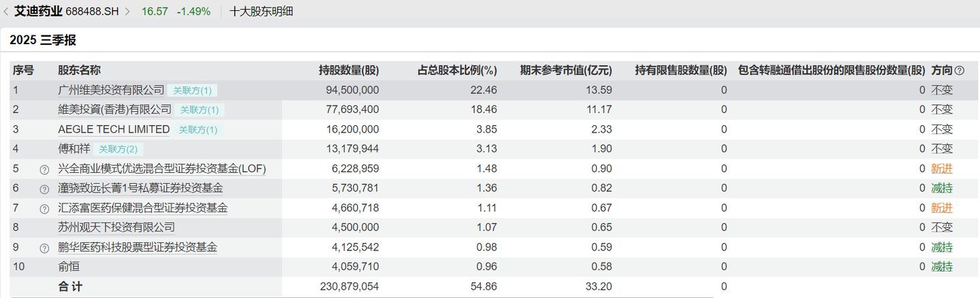Open 关联方(1) tag for 广州维美投资有限公司

pyautogui.click(x=192, y=90)
